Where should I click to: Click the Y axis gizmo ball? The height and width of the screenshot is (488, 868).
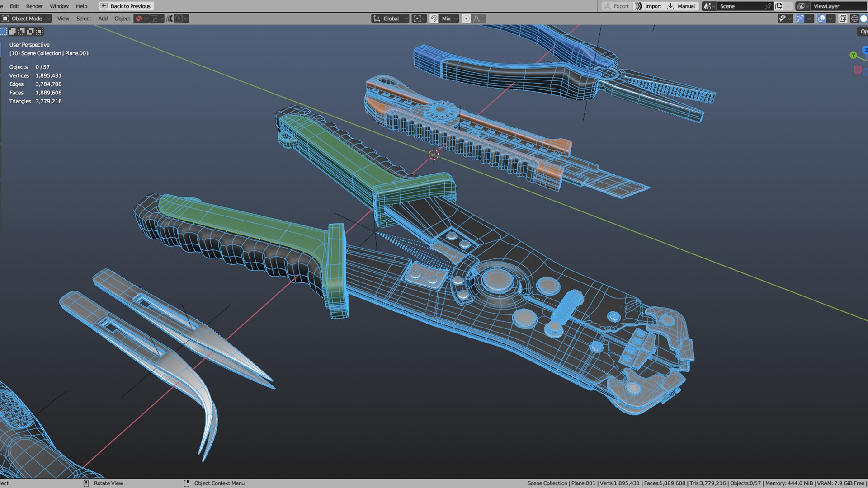(x=853, y=55)
